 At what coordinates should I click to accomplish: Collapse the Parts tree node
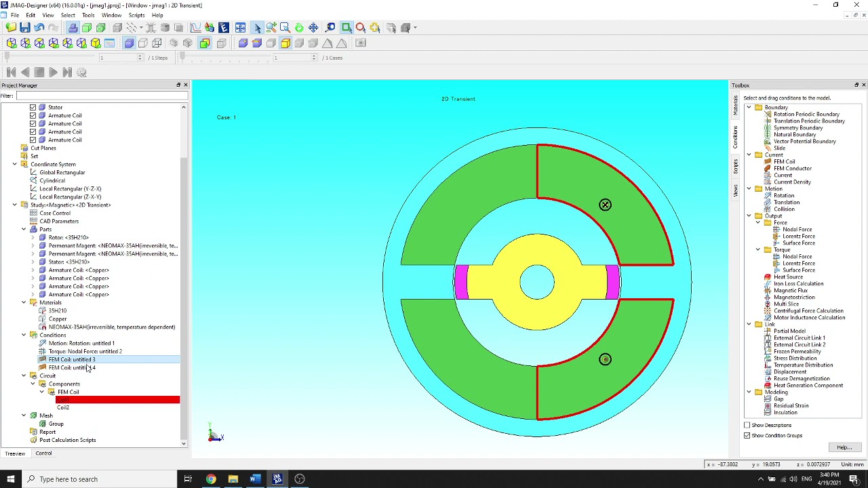pyautogui.click(x=24, y=229)
